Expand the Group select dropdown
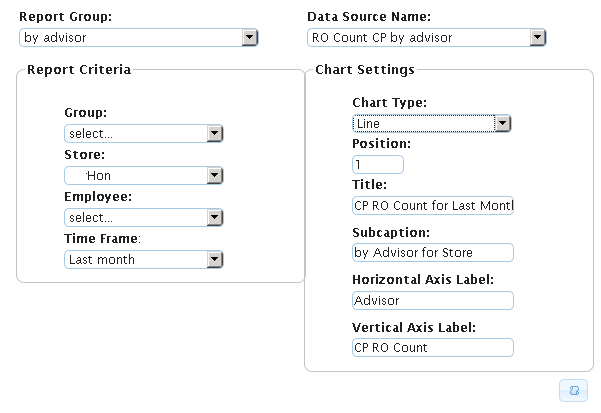 click(x=143, y=133)
